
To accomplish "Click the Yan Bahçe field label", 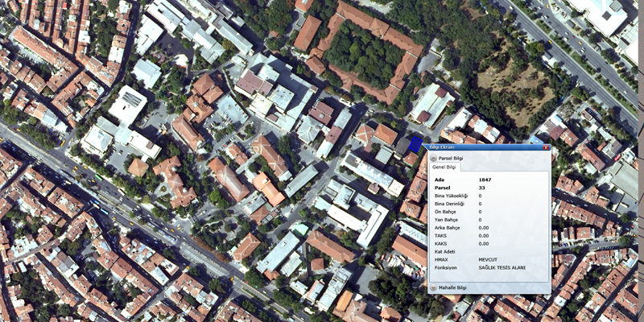I will tap(445, 220).
